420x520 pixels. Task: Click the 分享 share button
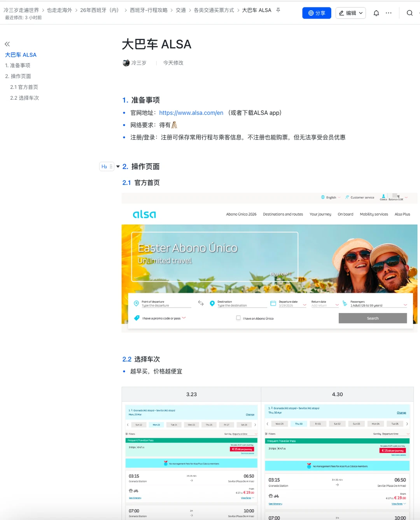click(317, 13)
